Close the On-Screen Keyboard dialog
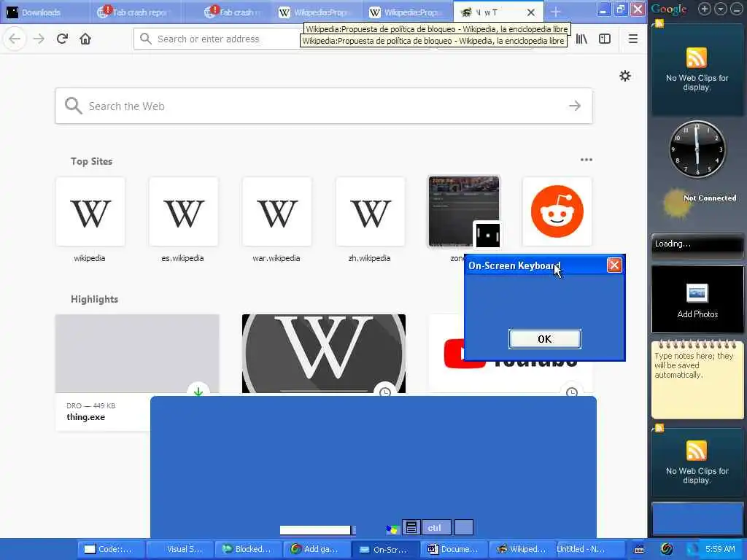This screenshot has height=560, width=747. (614, 265)
